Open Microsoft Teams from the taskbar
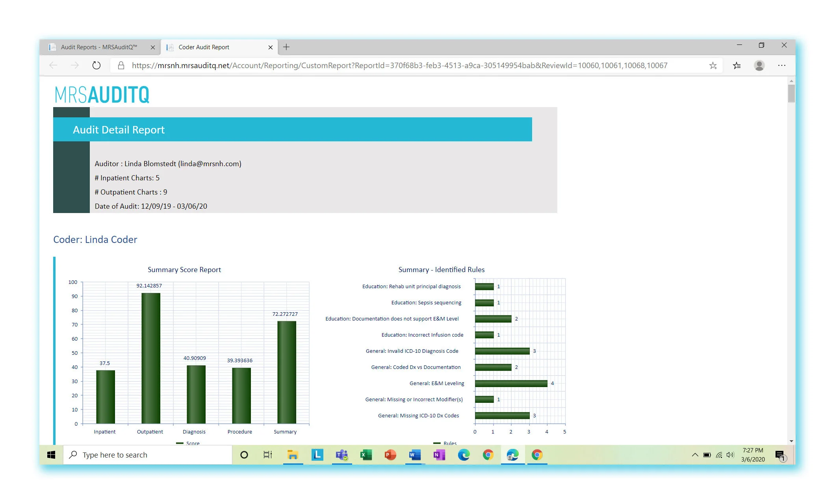 tap(342, 455)
